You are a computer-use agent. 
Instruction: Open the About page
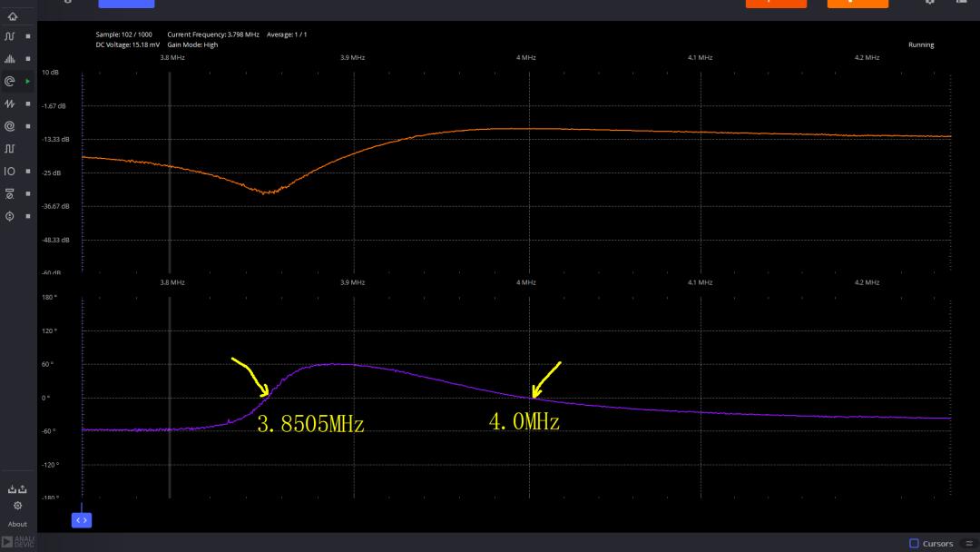tap(17, 524)
